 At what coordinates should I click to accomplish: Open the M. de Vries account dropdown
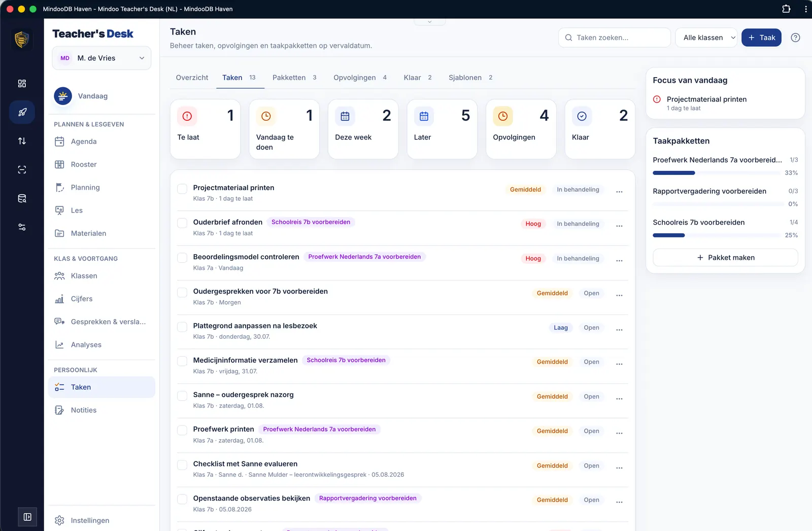101,58
